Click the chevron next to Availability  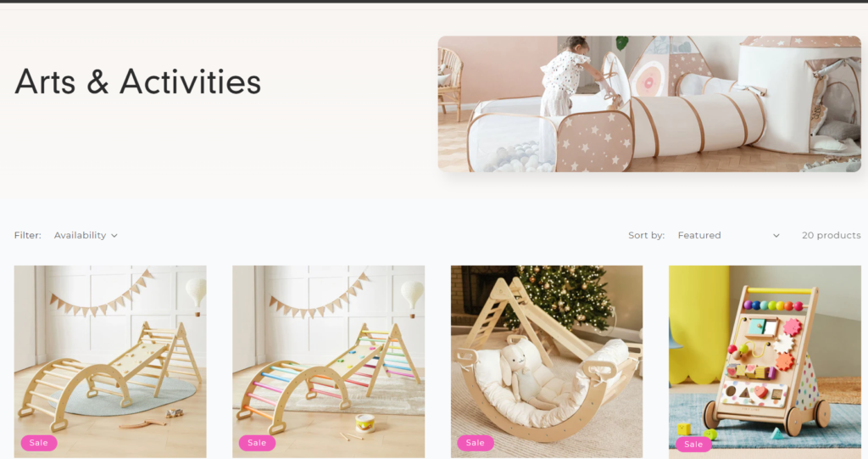[x=114, y=236]
